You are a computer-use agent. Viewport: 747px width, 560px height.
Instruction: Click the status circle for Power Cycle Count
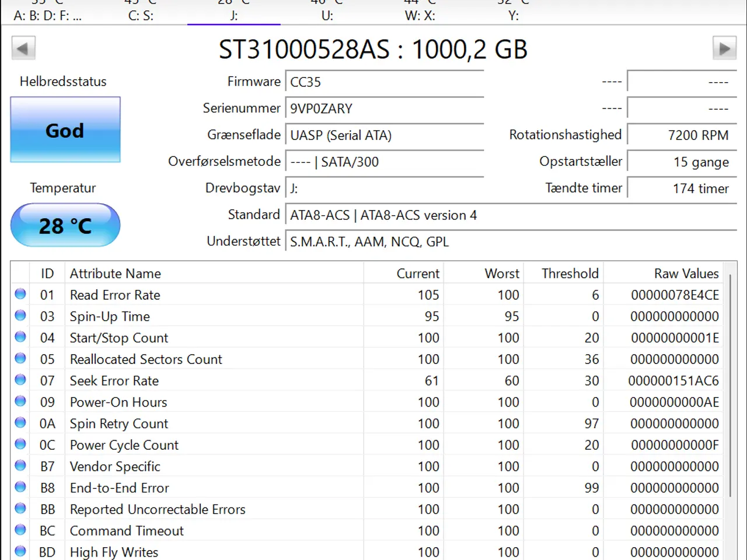(x=20, y=444)
